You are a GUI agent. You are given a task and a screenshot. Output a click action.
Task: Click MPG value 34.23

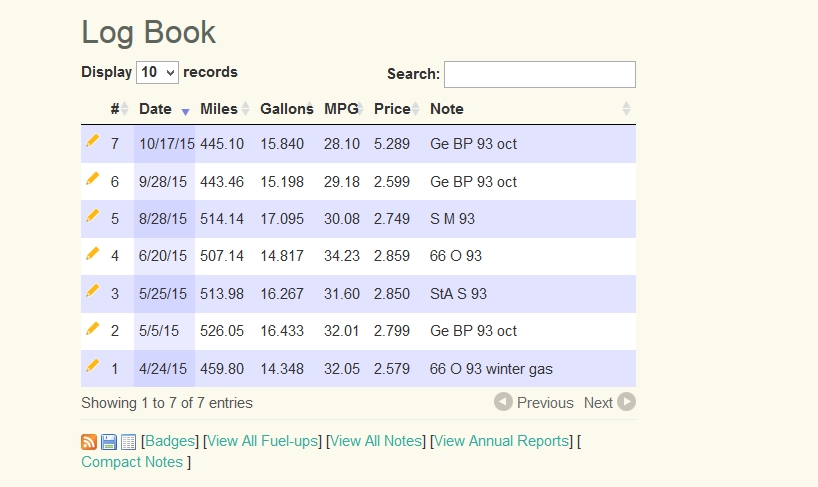click(x=342, y=256)
